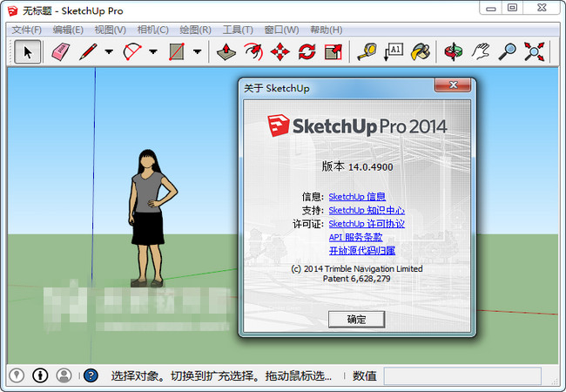Open the 编辑(E) menu
The height and width of the screenshot is (392, 566).
coord(68,30)
